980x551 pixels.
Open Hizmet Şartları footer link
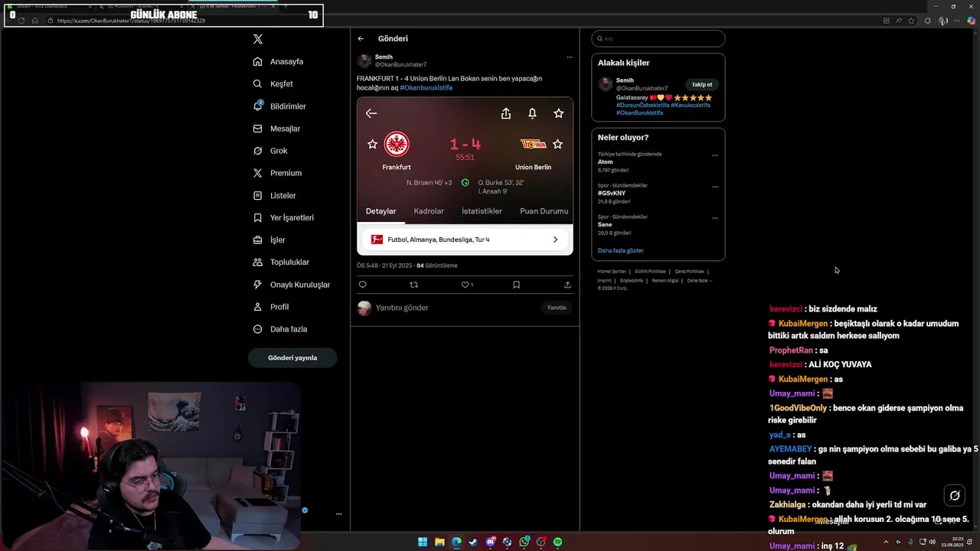[612, 272]
